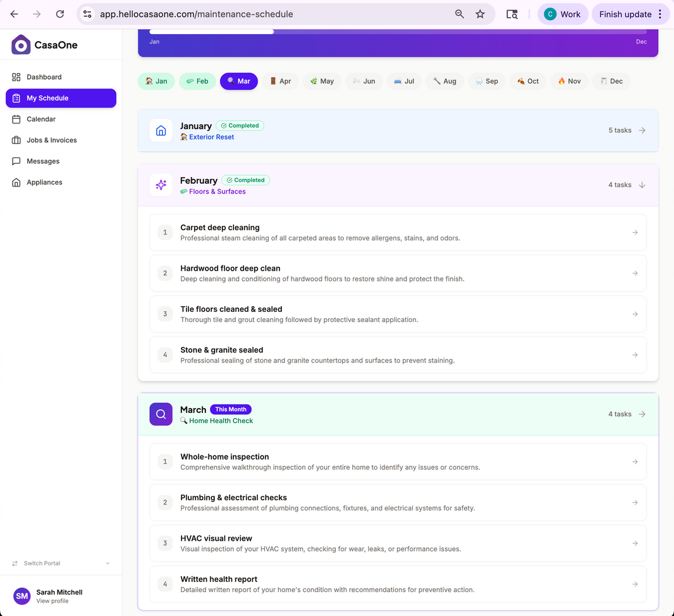Image resolution: width=674 pixels, height=616 pixels.
Task: Select the Jan month pill
Action: 156,81
